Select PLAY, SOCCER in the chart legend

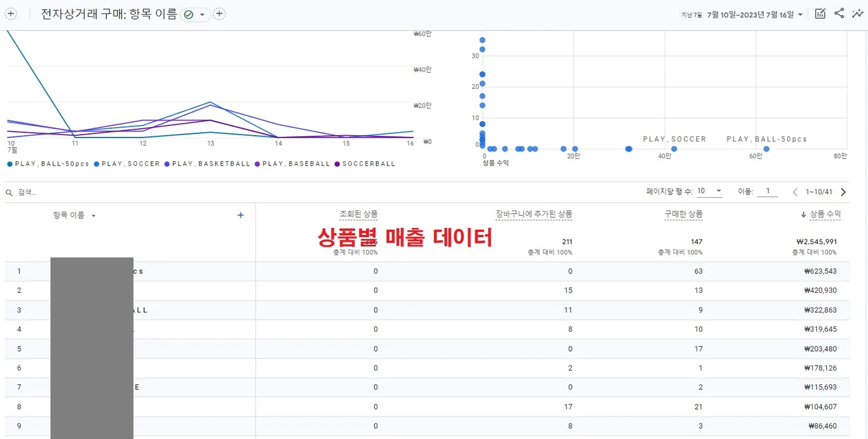127,164
